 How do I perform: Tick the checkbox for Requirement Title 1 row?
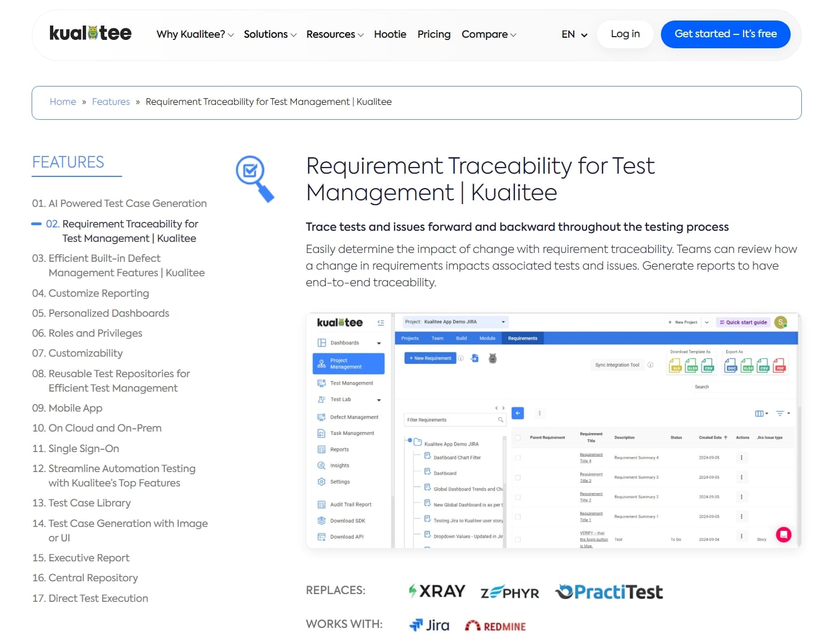(518, 517)
